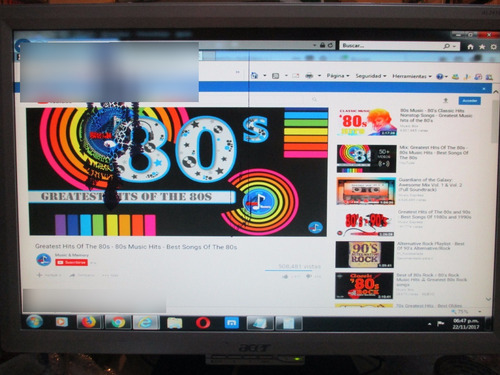Open favorites with the star icon
The image size is (500, 375).
482,47
